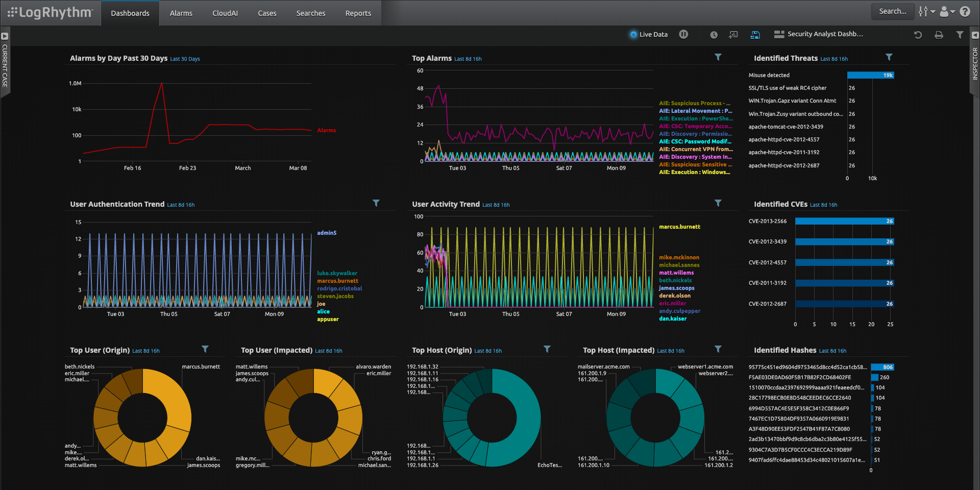Filter the User Activity Trend widget
980x490 pixels.
point(718,203)
